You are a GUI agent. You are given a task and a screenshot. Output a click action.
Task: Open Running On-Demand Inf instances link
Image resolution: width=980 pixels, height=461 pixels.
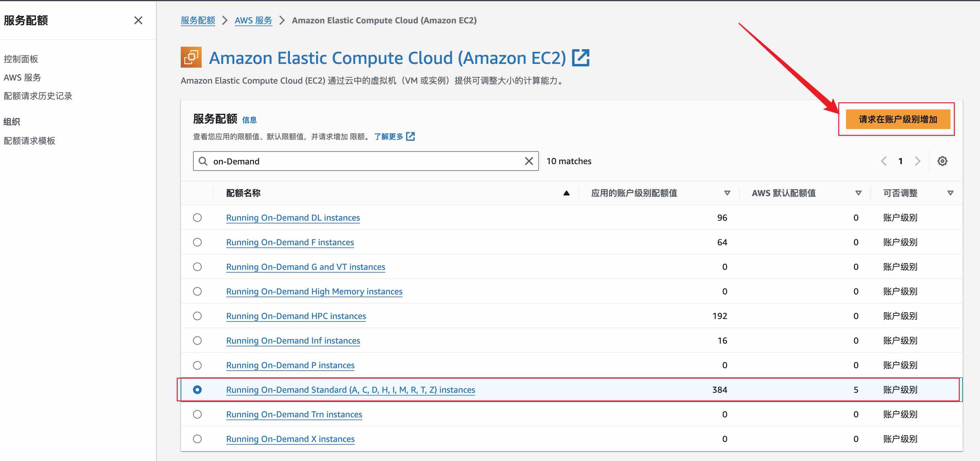tap(293, 341)
